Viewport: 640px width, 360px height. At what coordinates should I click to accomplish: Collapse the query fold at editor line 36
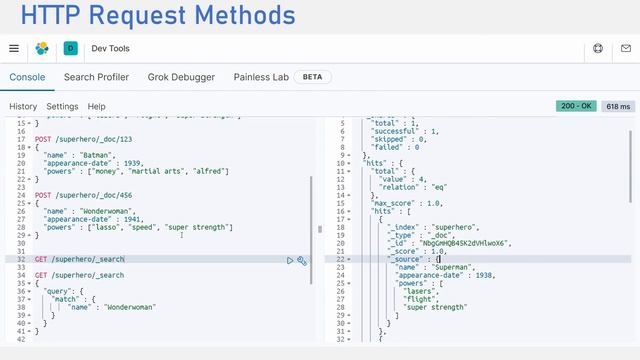(29, 291)
